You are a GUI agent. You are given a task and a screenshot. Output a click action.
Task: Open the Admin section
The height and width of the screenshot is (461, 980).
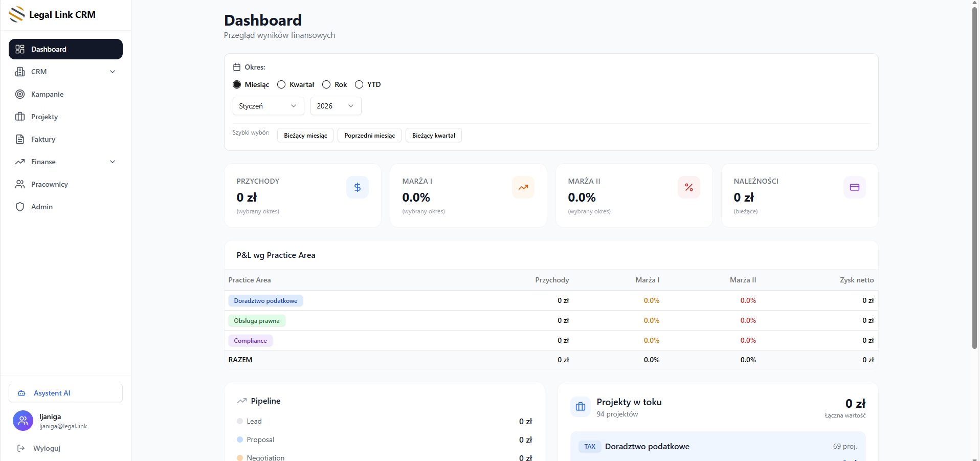pos(65,207)
